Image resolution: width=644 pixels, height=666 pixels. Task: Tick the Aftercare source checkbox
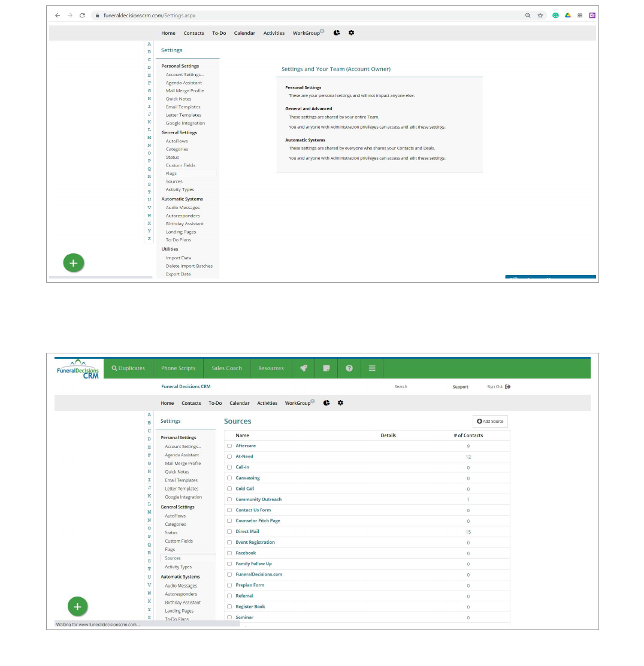click(229, 446)
